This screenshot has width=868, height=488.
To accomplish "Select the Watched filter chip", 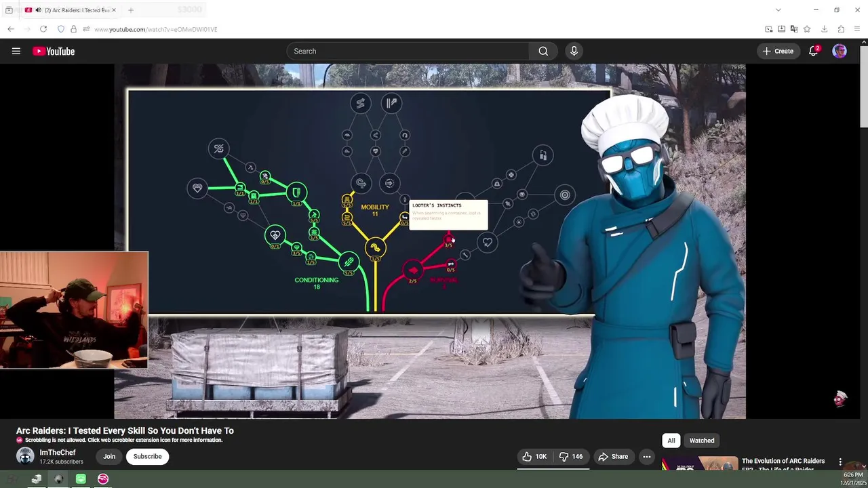I will [702, 441].
